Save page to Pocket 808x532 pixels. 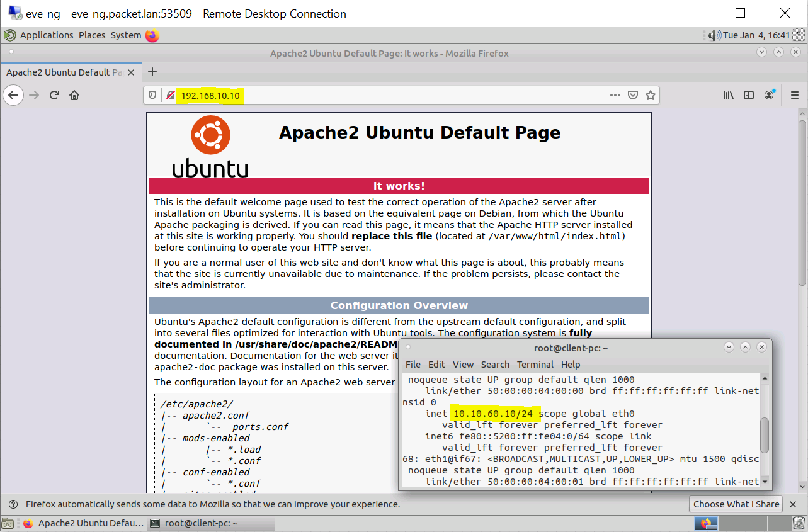pyautogui.click(x=633, y=95)
